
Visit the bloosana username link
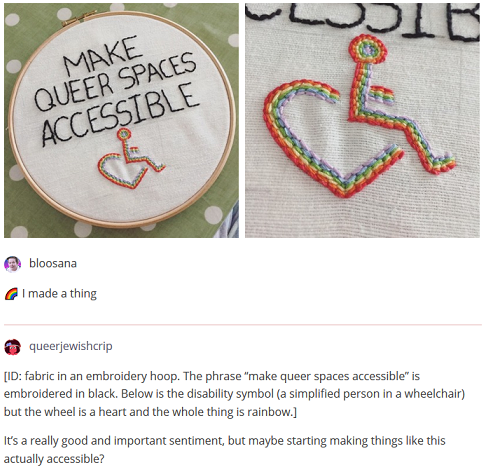point(53,263)
